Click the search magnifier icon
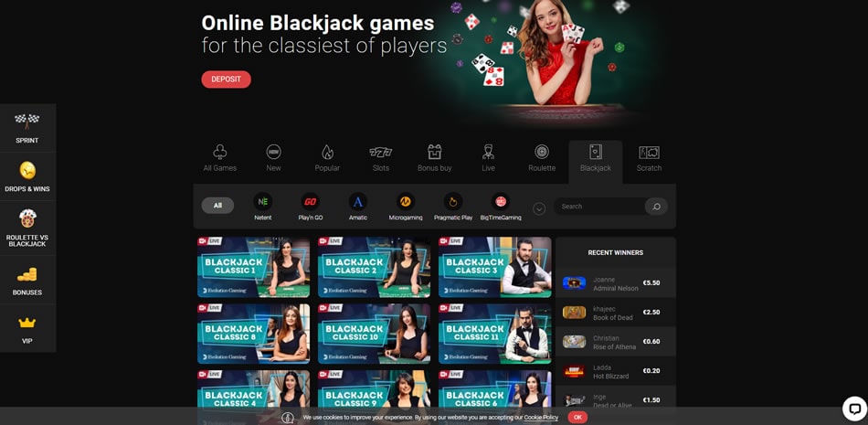 click(x=655, y=207)
